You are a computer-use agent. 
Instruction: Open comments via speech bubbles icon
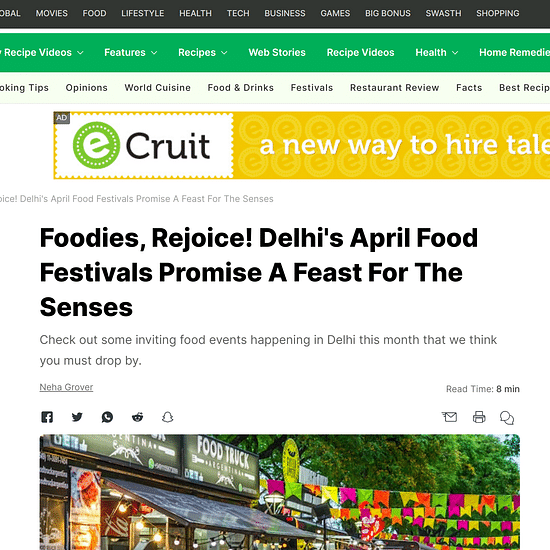click(x=507, y=418)
